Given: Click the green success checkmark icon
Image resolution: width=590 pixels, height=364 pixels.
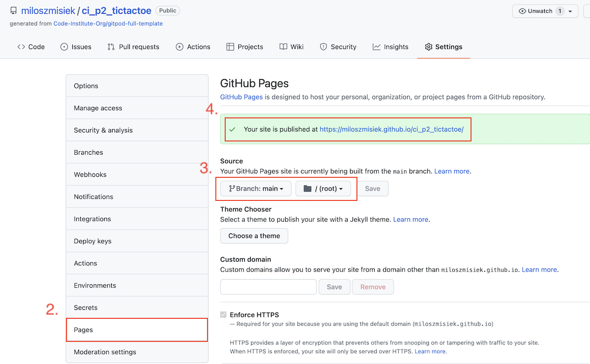Looking at the screenshot, I should pos(232,130).
